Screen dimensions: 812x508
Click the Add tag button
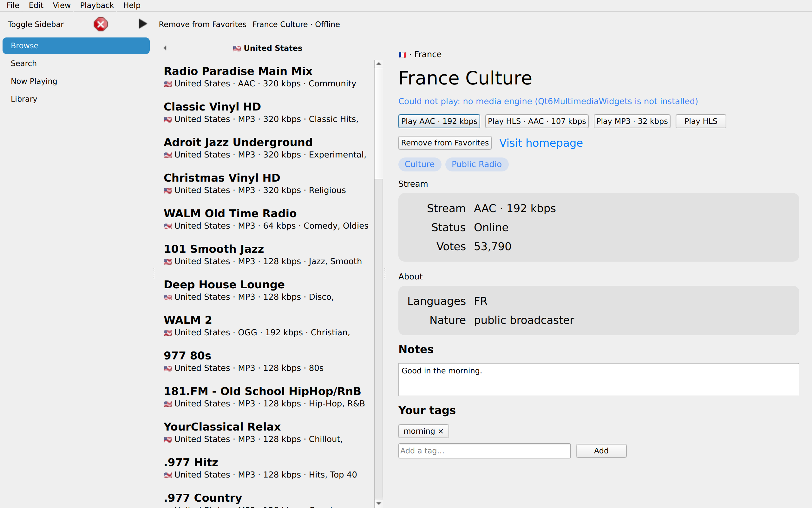601,451
